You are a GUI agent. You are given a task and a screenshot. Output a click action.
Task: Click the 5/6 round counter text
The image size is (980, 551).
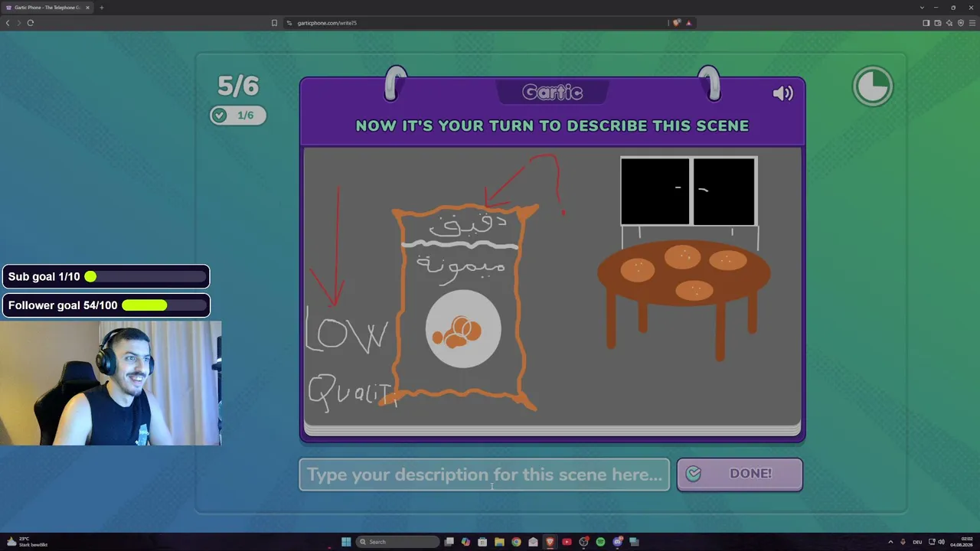click(x=238, y=86)
